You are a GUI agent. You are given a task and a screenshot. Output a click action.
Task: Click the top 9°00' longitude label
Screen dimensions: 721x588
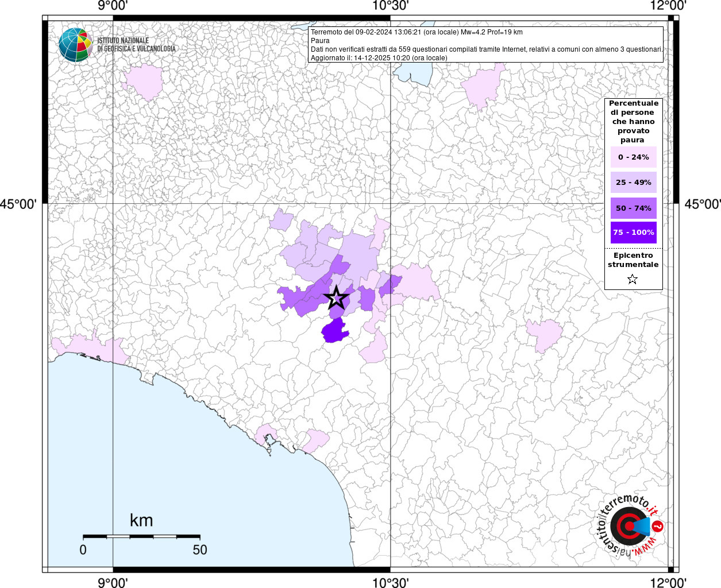[113, 6]
